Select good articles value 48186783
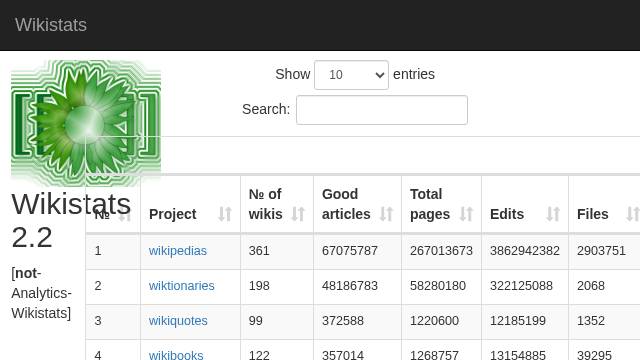 [x=350, y=286]
